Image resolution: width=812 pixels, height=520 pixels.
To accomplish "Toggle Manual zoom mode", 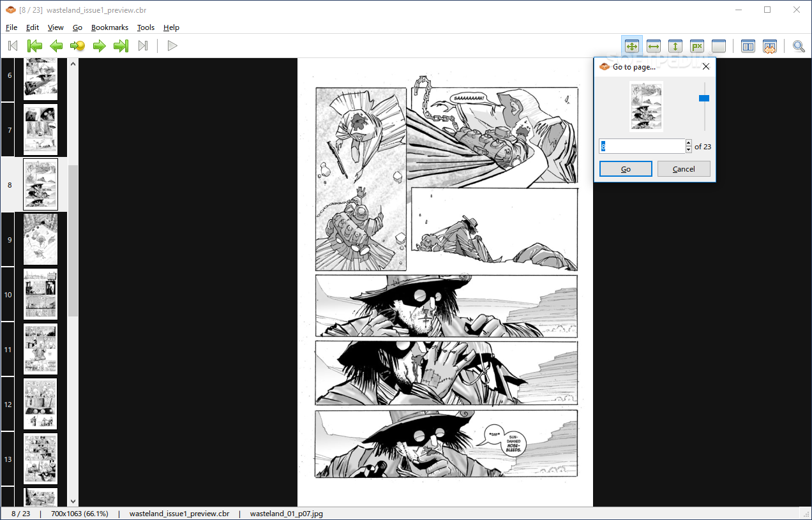I will [719, 46].
